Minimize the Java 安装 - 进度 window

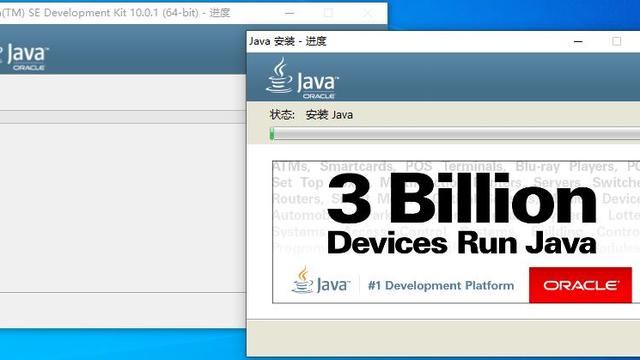(578, 42)
